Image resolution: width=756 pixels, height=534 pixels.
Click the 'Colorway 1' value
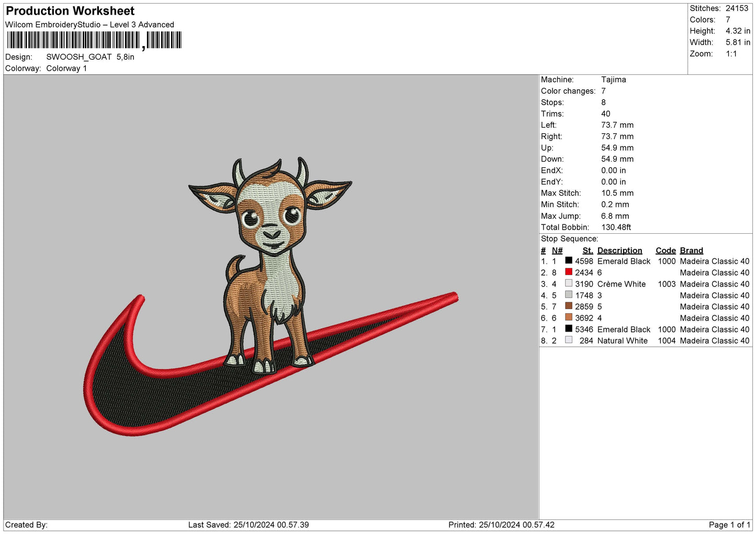(66, 69)
